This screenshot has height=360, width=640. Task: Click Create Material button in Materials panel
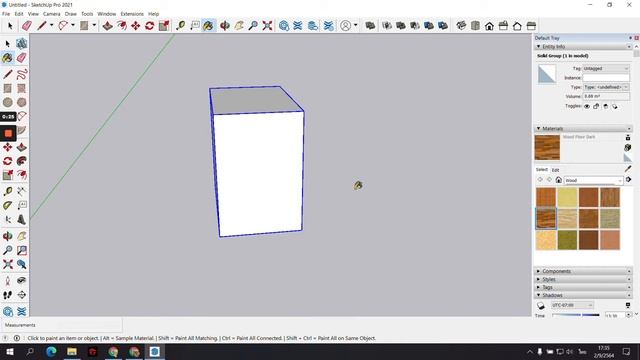point(628,147)
